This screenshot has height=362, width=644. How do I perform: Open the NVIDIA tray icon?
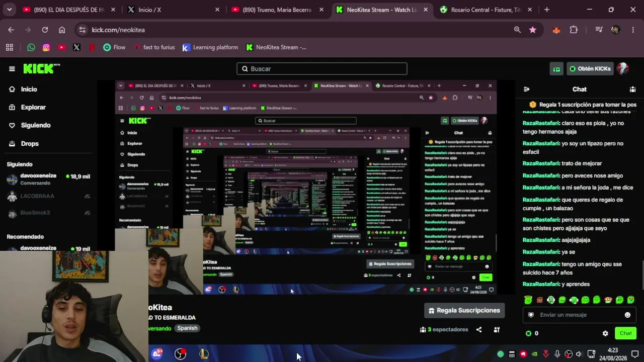point(534,354)
